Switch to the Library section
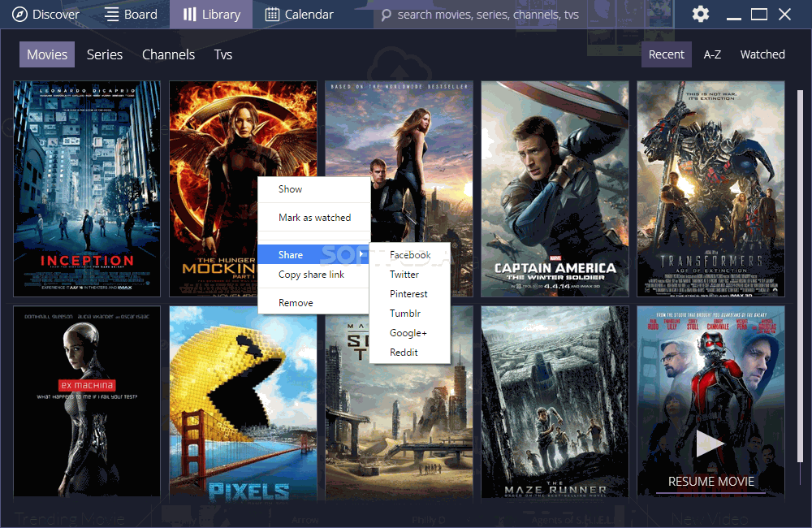Screen dimensions: 812x528 click(x=211, y=14)
